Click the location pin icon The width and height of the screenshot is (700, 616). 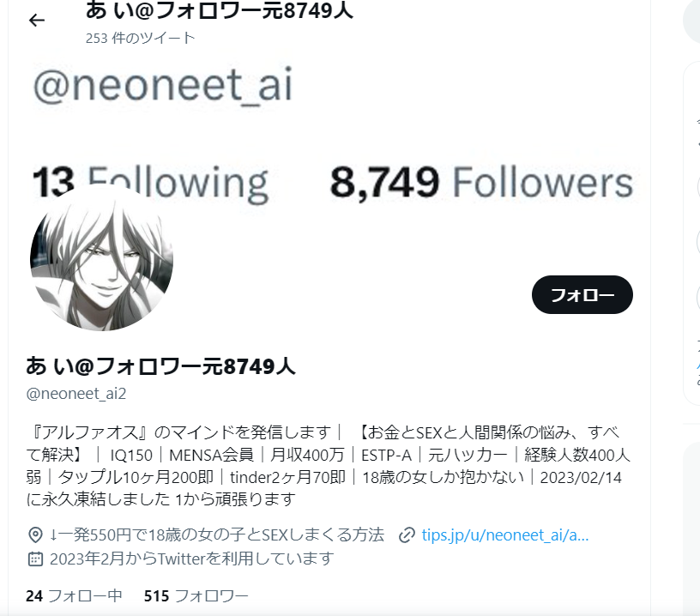pyautogui.click(x=35, y=534)
